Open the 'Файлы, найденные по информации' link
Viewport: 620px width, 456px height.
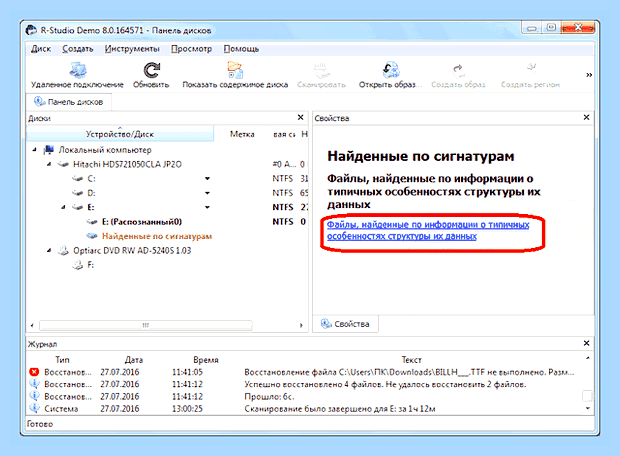(x=428, y=230)
